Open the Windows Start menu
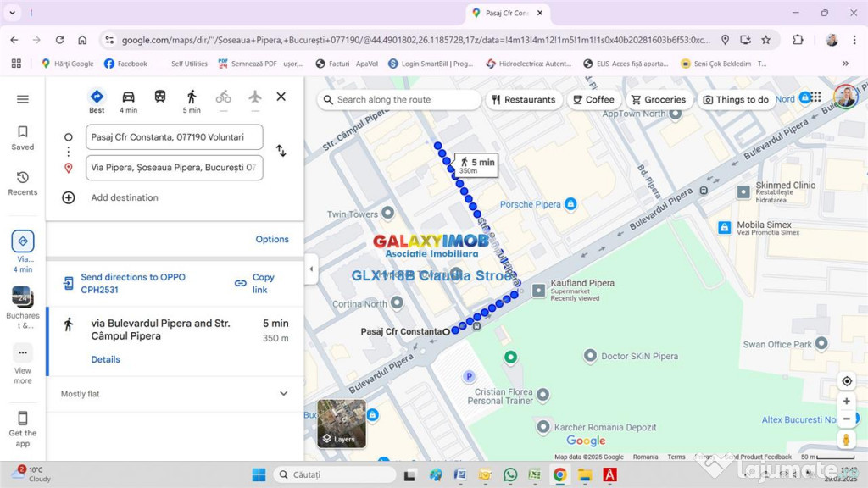Image resolution: width=868 pixels, height=488 pixels. (259, 474)
